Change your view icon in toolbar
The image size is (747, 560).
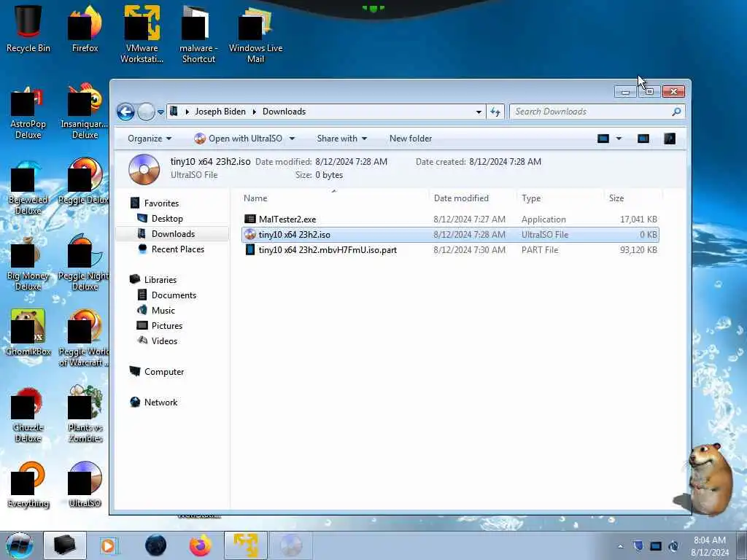pos(603,139)
